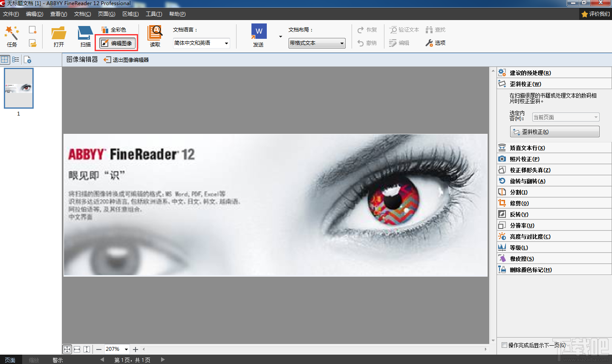Switch to the 警示 status bar tab
The height and width of the screenshot is (364, 612).
(58, 360)
